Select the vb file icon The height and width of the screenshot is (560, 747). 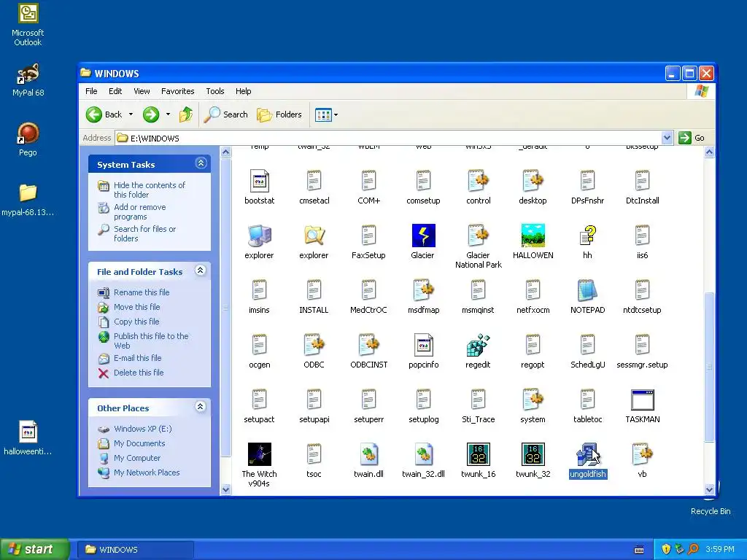pyautogui.click(x=642, y=454)
